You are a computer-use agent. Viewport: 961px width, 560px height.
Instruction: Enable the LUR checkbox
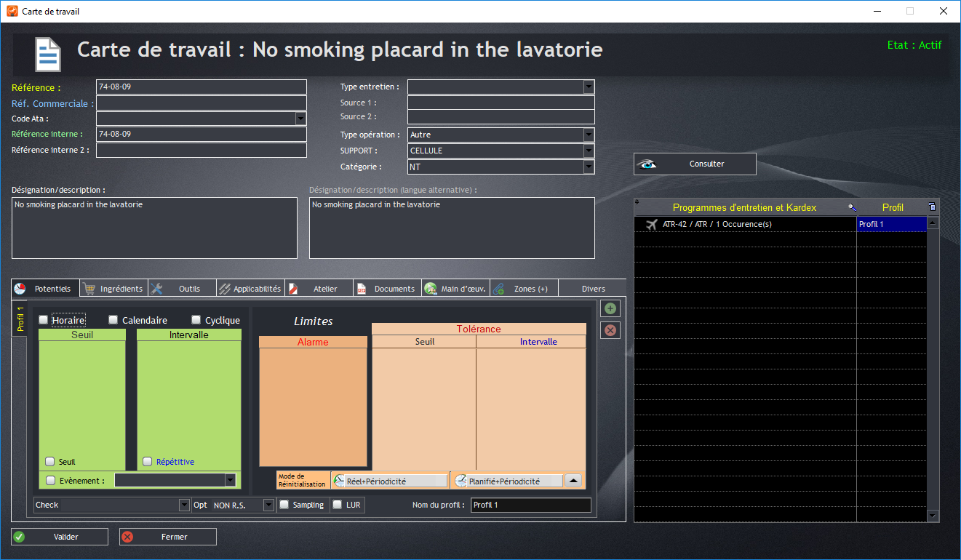[x=338, y=505]
